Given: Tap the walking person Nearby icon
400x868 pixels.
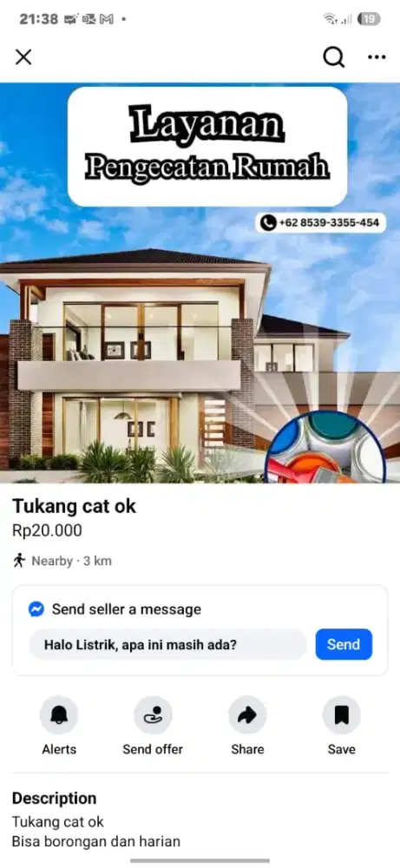Looking at the screenshot, I should point(19,561).
